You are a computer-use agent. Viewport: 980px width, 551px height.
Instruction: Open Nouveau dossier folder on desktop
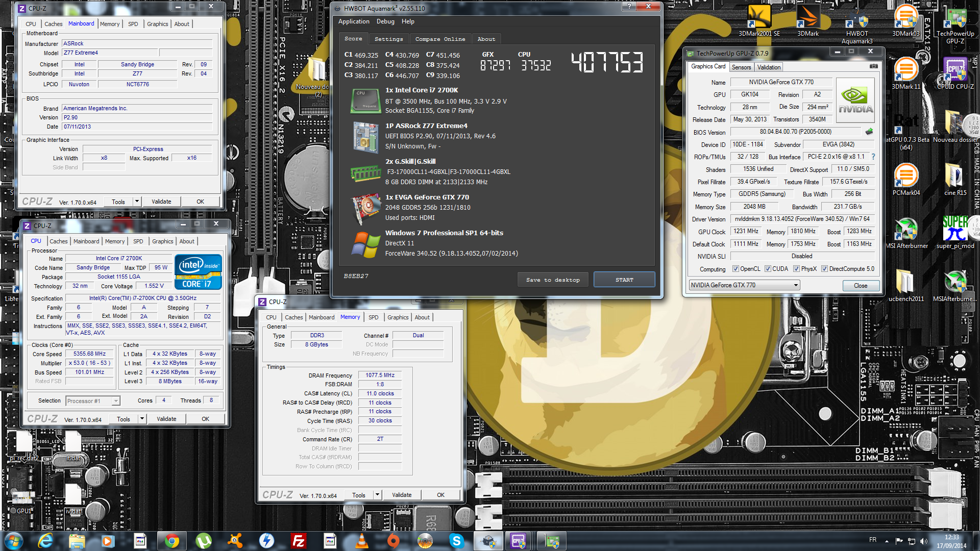click(955, 126)
